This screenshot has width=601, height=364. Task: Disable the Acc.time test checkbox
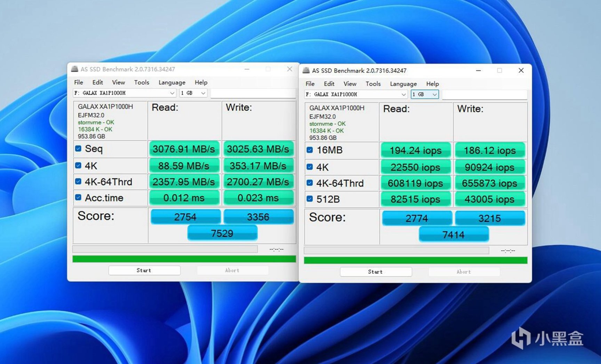(x=78, y=197)
